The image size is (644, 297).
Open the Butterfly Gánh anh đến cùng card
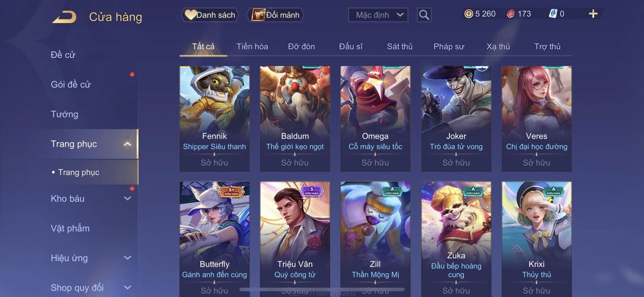pos(214,239)
